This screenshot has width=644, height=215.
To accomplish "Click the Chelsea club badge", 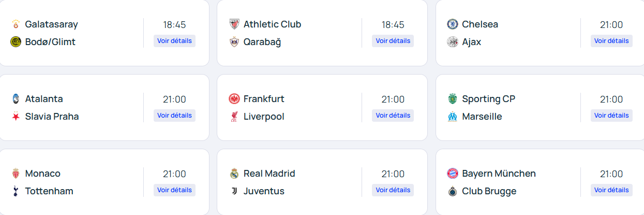I will [453, 24].
